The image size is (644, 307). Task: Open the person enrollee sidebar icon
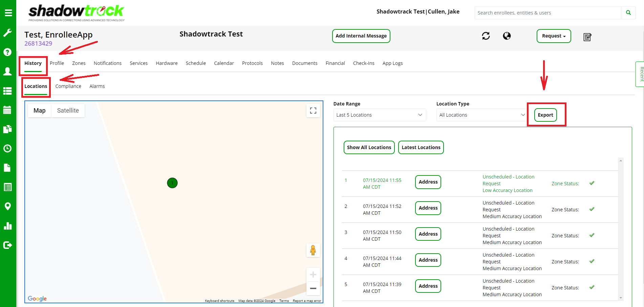pos(7,71)
